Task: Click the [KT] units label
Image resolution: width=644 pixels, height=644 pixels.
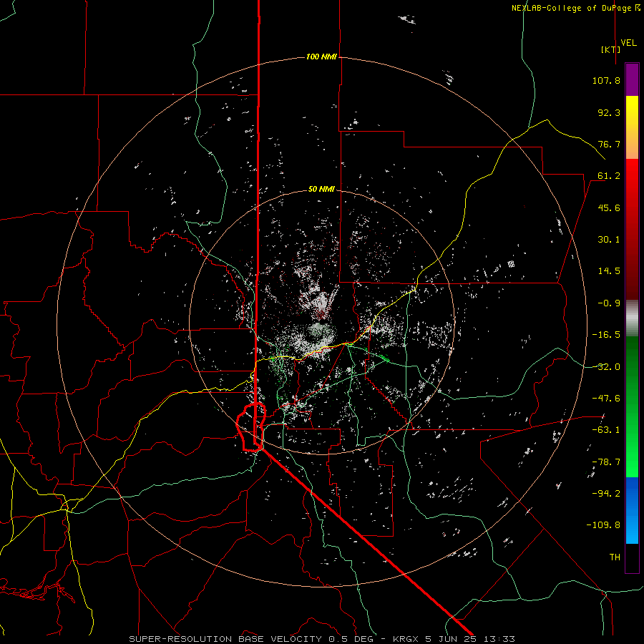Action: click(x=611, y=49)
